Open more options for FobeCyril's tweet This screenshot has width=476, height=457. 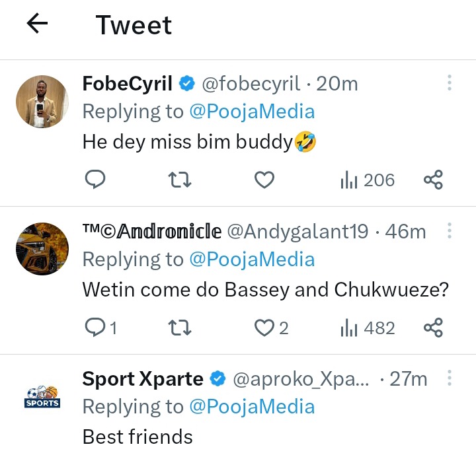[450, 83]
